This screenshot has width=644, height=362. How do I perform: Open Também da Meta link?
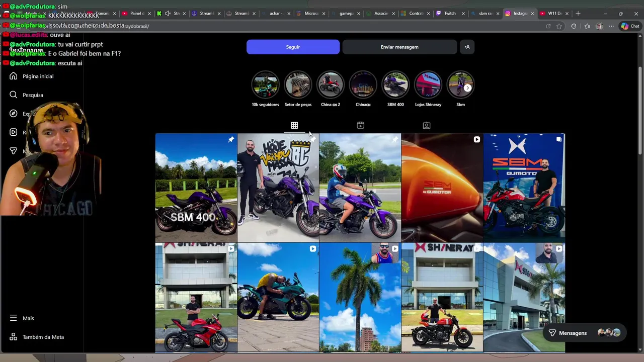pyautogui.click(x=37, y=337)
